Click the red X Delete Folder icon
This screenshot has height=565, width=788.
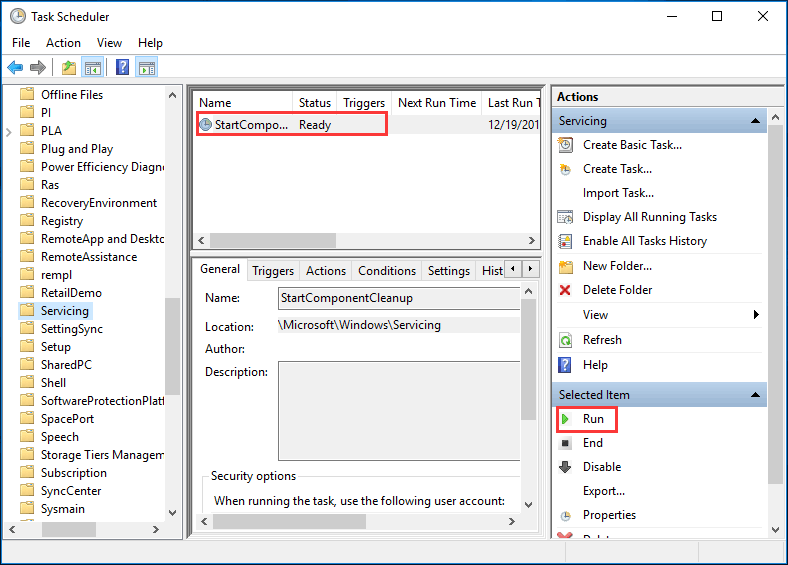(x=565, y=290)
